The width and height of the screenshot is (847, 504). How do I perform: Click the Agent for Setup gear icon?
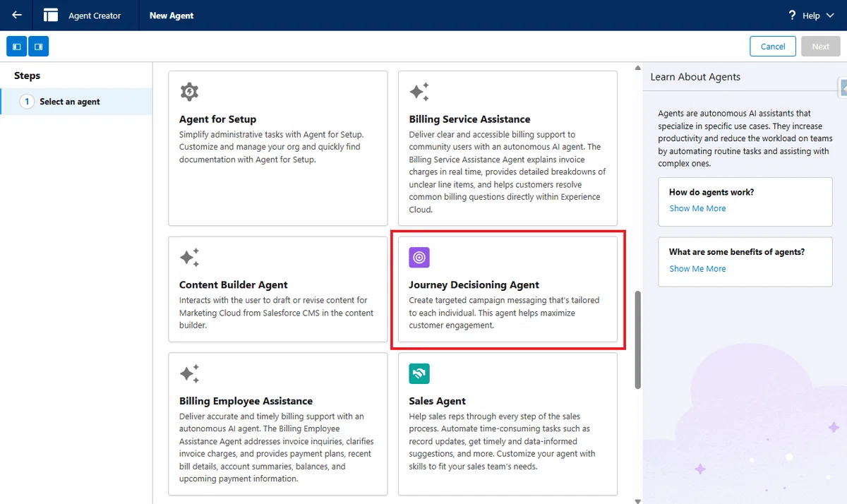189,92
